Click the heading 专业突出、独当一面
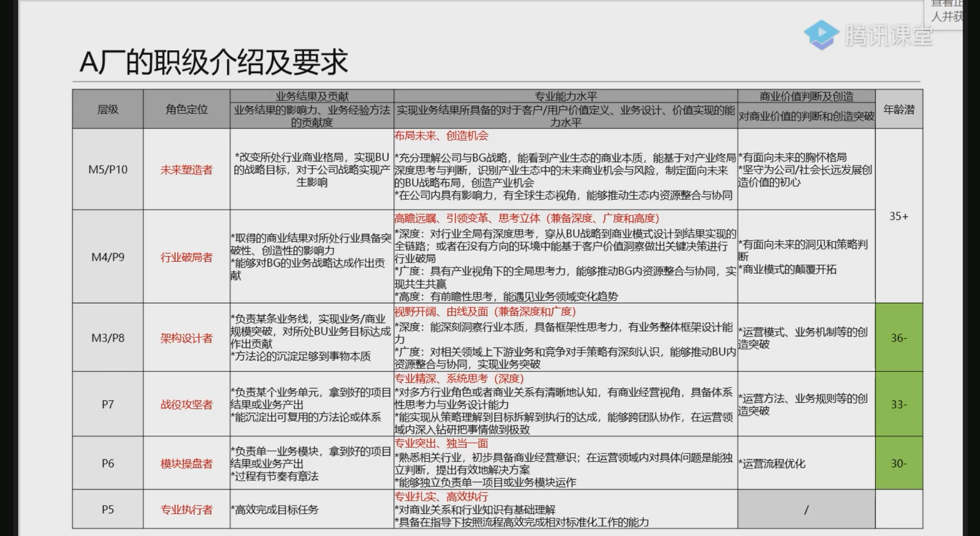This screenshot has width=980, height=536. click(x=441, y=444)
